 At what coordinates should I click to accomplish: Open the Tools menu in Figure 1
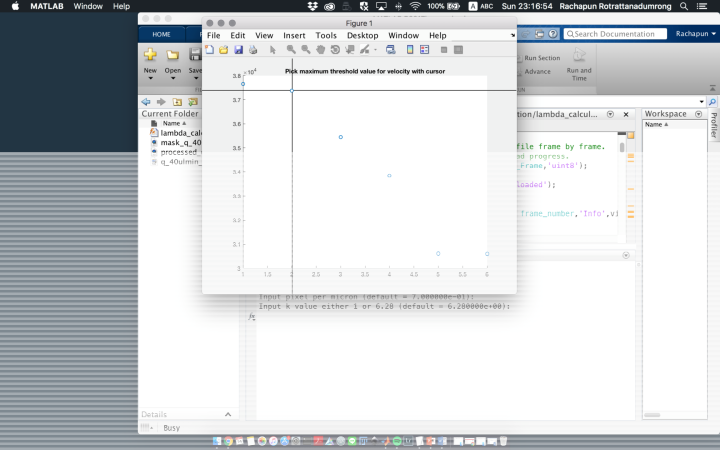[326, 35]
